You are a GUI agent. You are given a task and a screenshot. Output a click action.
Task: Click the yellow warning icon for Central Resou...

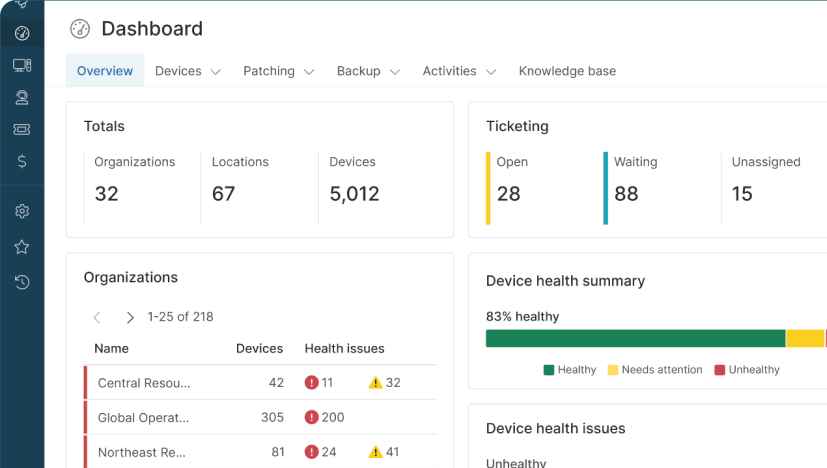click(375, 383)
